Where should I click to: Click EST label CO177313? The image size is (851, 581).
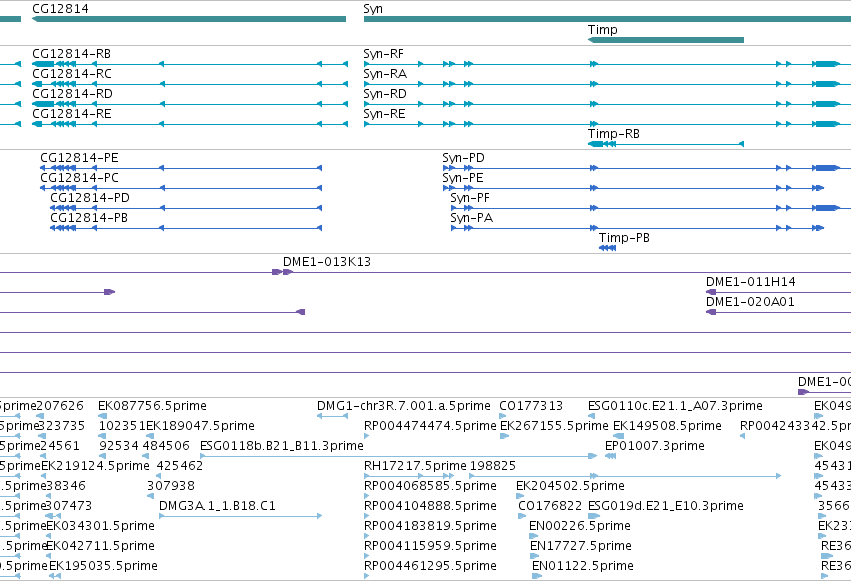[x=531, y=406]
